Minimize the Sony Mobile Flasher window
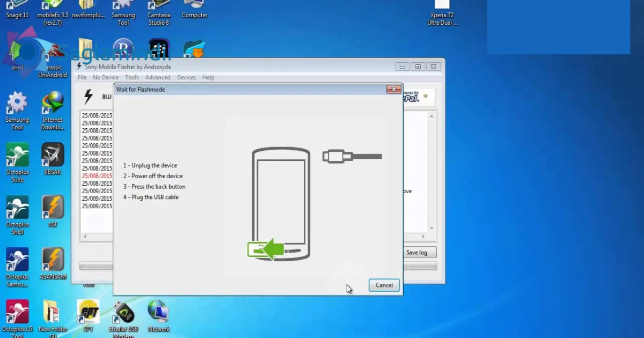Viewport: 644px width, 338px height. point(403,67)
